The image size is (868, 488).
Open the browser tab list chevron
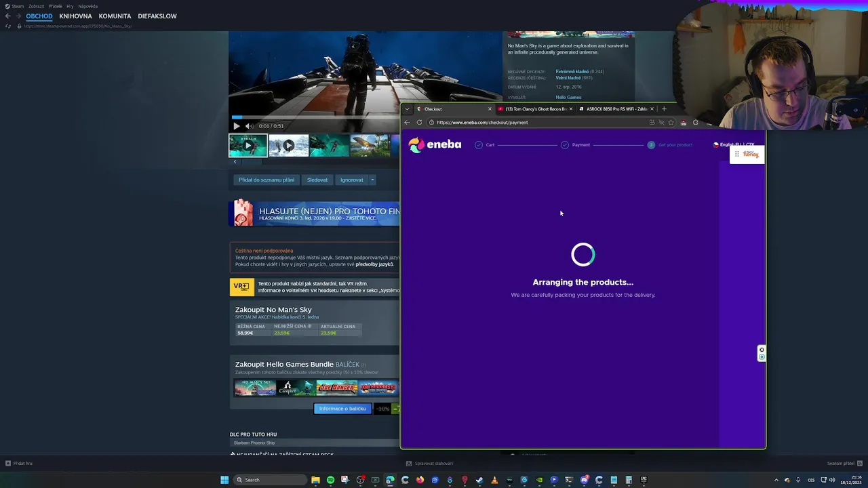click(407, 109)
